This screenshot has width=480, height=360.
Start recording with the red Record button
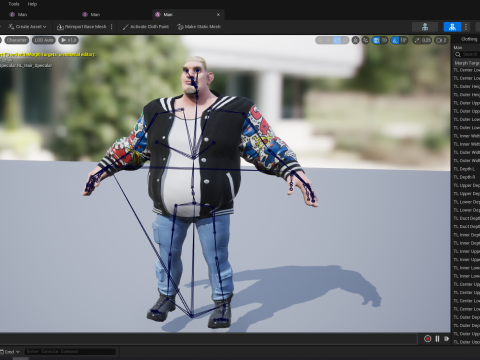click(x=428, y=339)
